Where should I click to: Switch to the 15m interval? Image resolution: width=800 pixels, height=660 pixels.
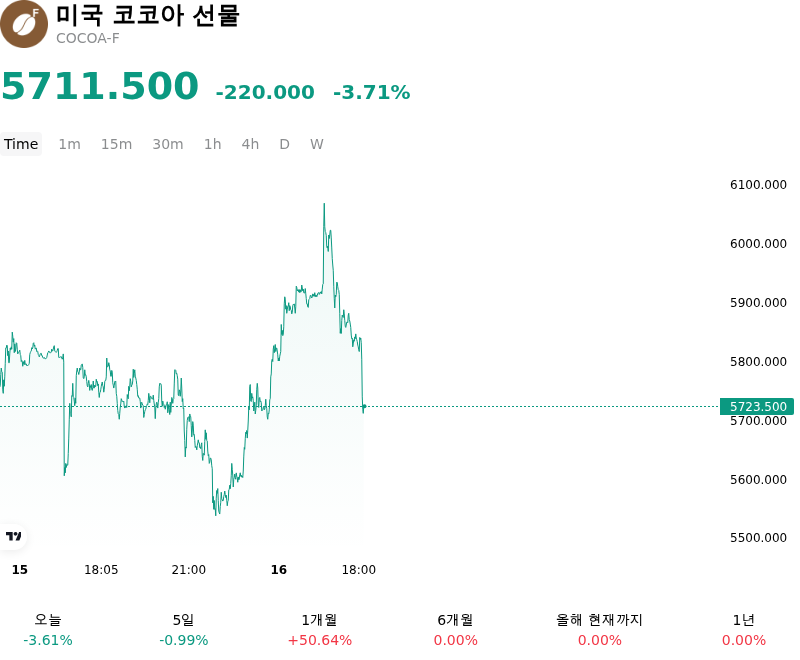coord(116,144)
